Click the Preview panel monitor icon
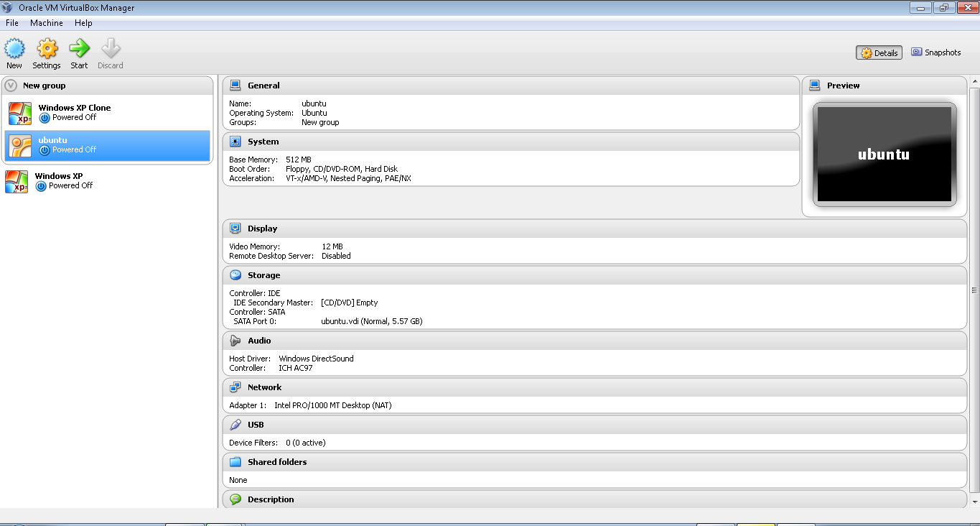The width and height of the screenshot is (980, 526). (x=814, y=85)
